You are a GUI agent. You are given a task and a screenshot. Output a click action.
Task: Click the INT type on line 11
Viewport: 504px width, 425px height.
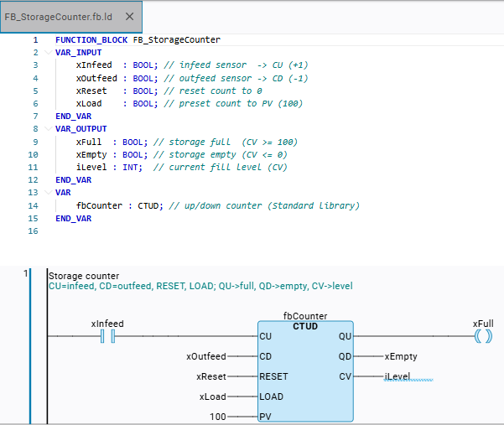pos(130,167)
